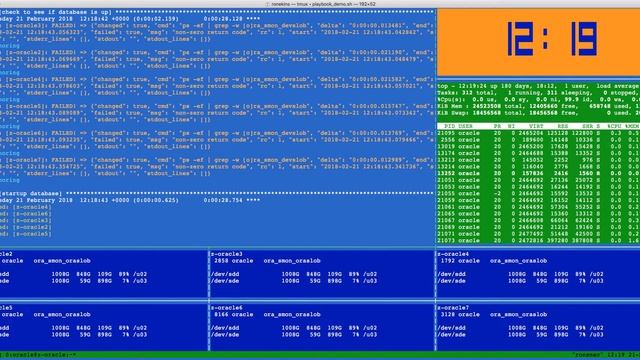The image size is (640, 360).
Task: Click the terminal window title mentioning playbook_demo.sh
Action: tap(321, 4)
